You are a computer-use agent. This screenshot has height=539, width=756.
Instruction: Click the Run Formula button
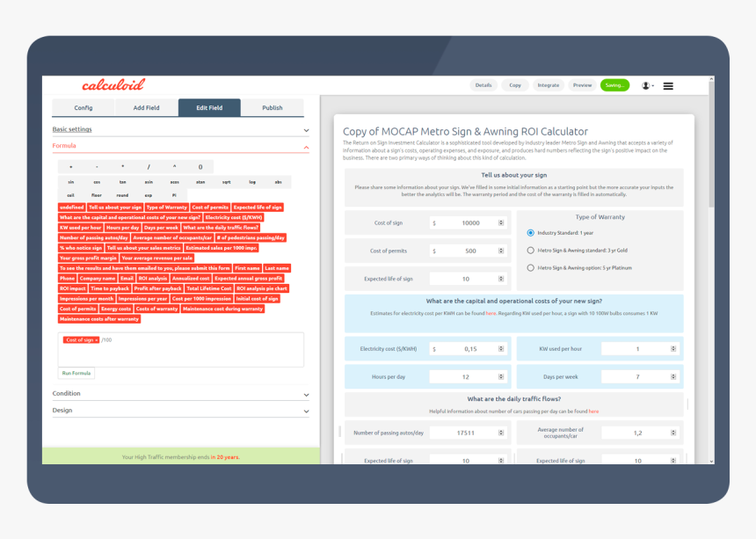pos(76,374)
